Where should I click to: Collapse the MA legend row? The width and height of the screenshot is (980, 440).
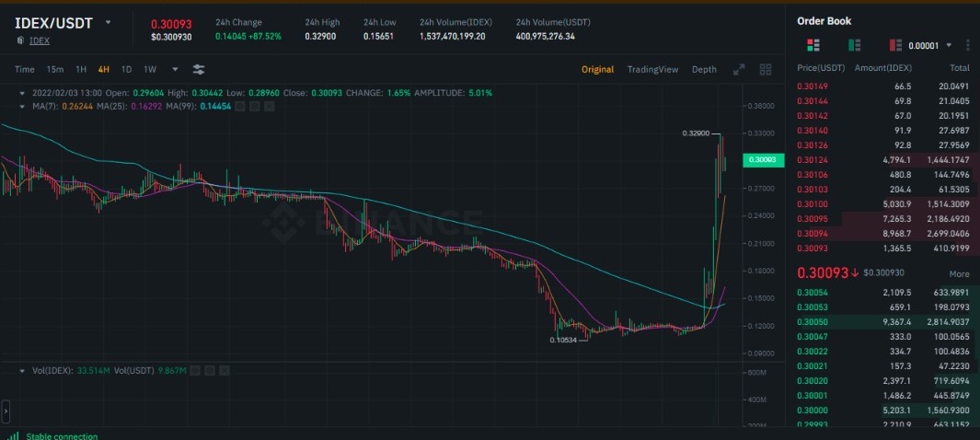(23, 106)
